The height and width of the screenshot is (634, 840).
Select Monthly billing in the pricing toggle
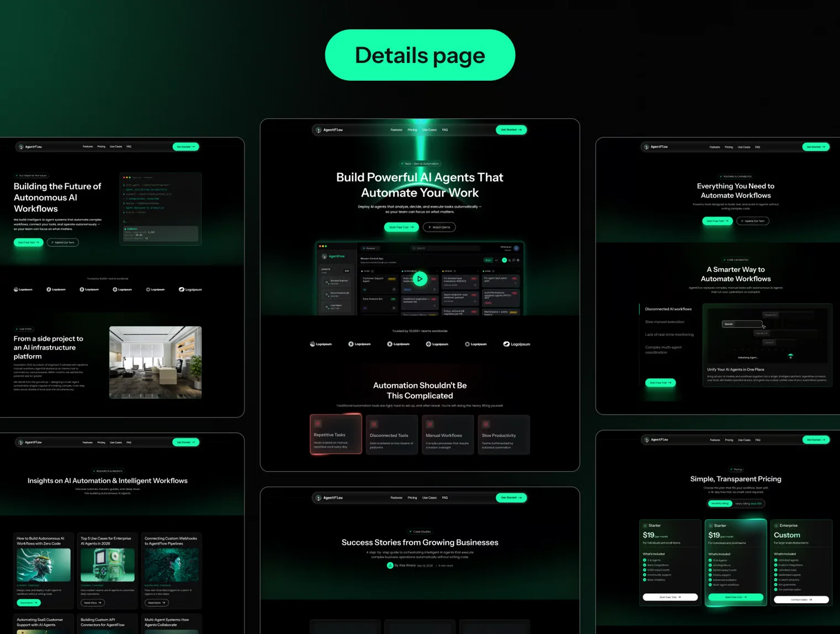720,504
